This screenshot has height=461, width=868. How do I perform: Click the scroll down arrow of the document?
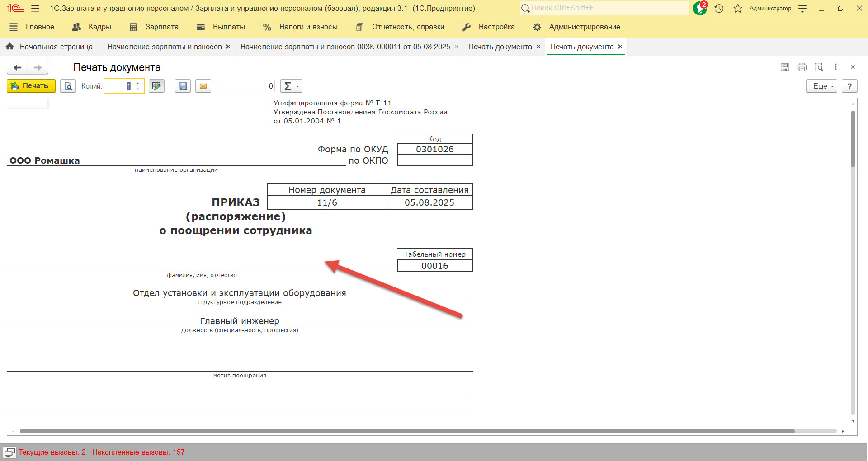853,421
